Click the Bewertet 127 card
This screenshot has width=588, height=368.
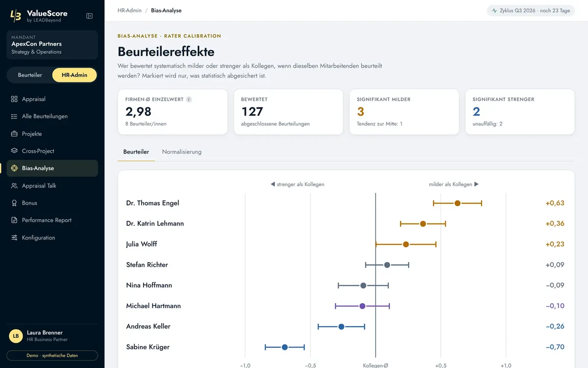289,112
